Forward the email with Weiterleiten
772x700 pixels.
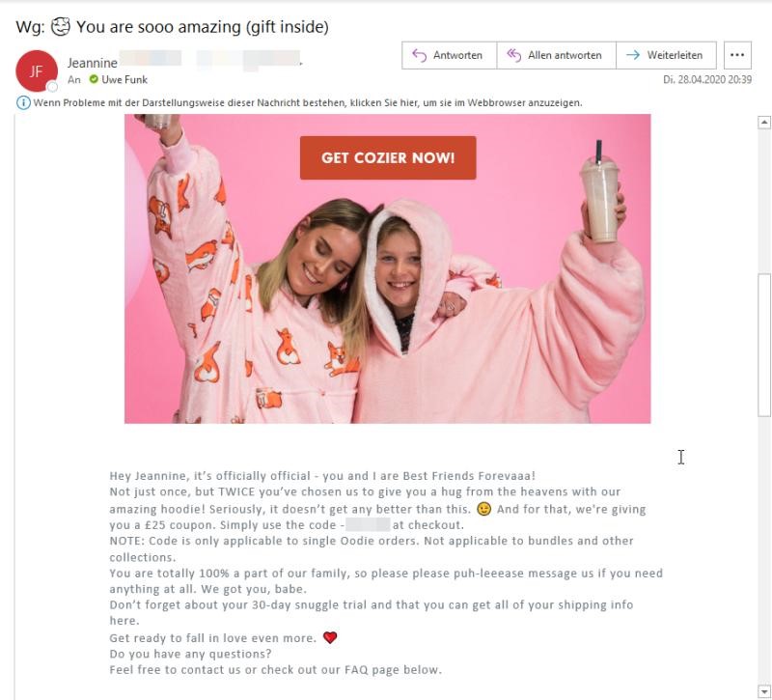click(x=666, y=55)
